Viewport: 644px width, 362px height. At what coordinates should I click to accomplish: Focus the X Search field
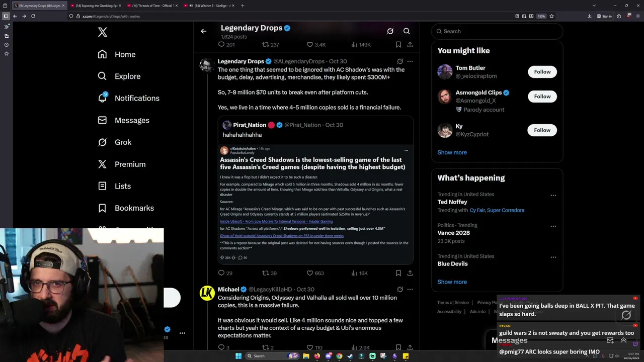497,31
